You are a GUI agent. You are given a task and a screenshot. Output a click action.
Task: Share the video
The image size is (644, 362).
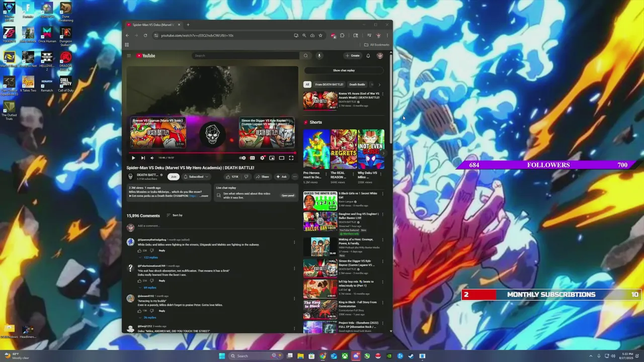(x=262, y=176)
